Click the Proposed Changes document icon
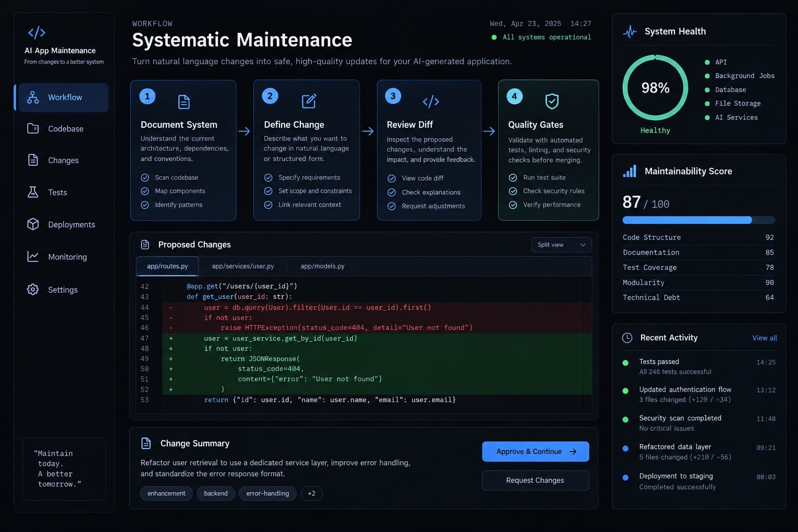The width and height of the screenshot is (798, 532). 145,245
